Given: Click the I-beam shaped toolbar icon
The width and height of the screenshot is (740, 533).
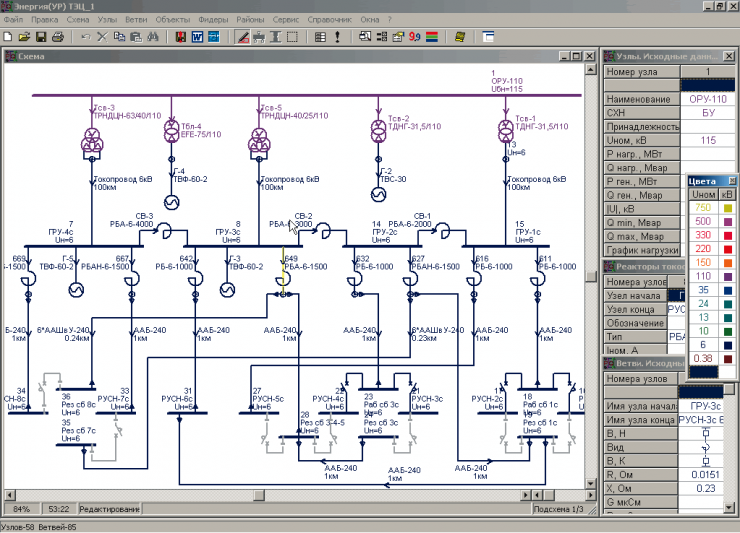Looking at the screenshot, I should click(276, 37).
